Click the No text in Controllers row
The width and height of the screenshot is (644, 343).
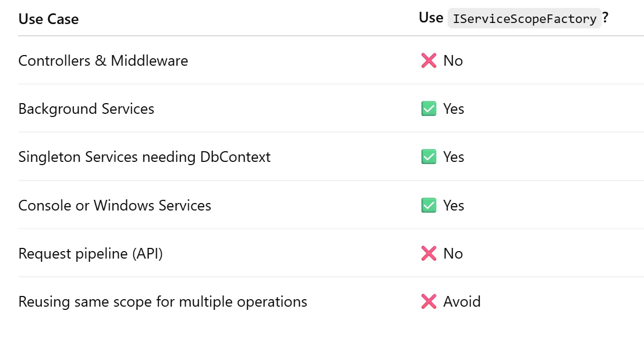[453, 61]
